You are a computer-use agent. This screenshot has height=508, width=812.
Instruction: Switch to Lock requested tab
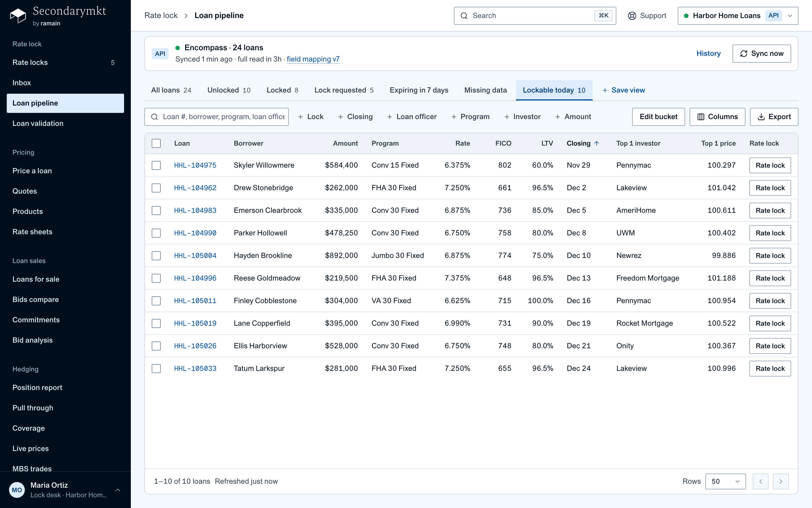point(344,90)
